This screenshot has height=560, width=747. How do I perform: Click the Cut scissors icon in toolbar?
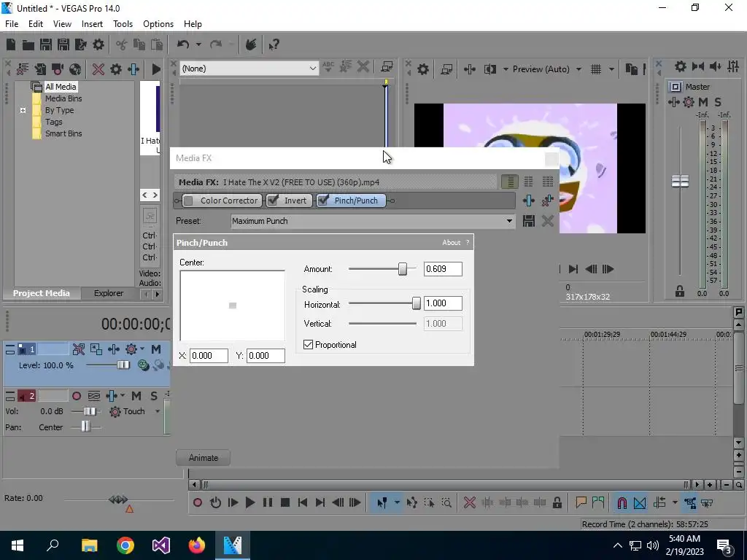pyautogui.click(x=122, y=44)
